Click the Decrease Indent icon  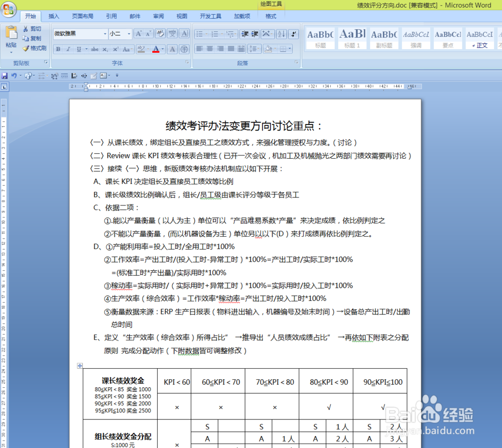[x=245, y=34]
